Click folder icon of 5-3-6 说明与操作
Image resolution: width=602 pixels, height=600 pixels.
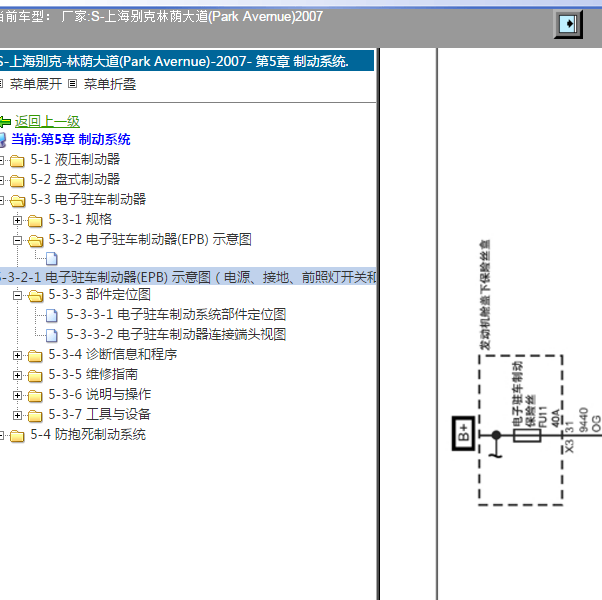click(35, 396)
